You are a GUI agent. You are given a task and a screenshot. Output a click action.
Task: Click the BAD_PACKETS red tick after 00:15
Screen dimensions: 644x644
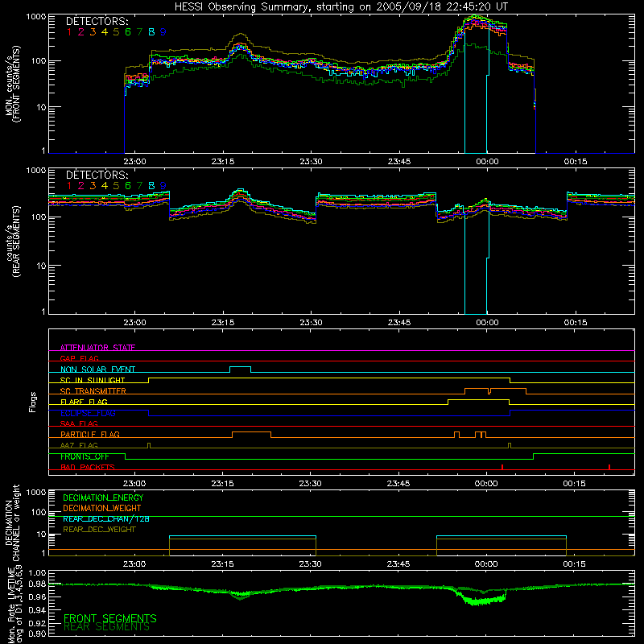point(609,467)
